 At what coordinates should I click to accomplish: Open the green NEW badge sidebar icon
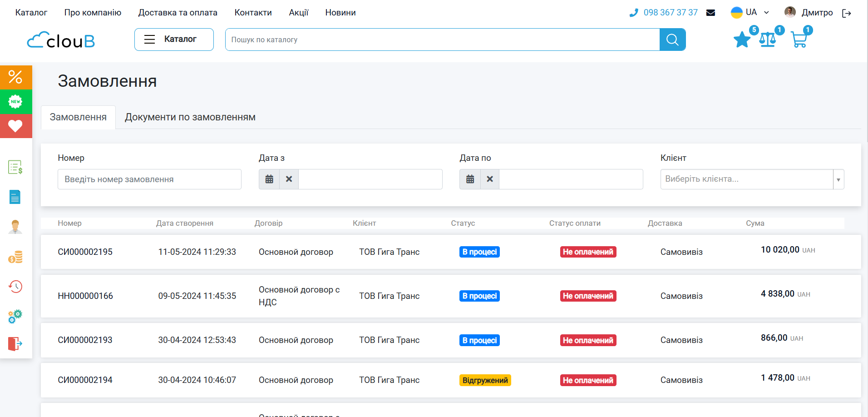tap(16, 102)
